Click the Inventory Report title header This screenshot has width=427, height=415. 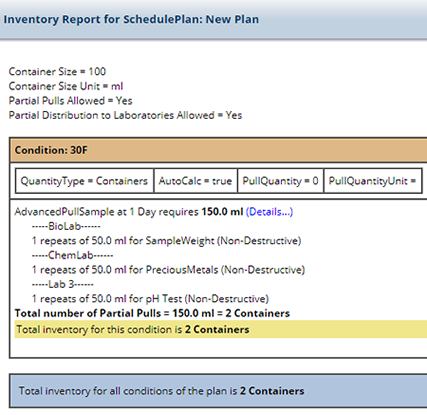coord(131,19)
